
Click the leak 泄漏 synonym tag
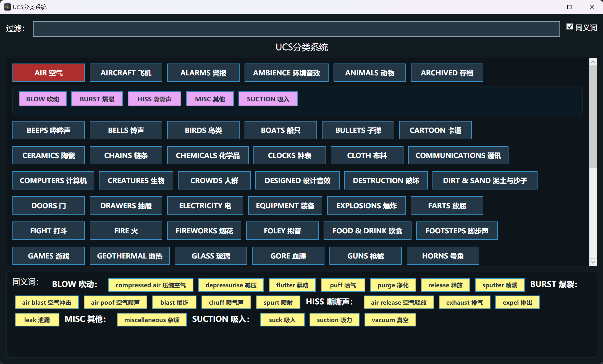pyautogui.click(x=37, y=320)
